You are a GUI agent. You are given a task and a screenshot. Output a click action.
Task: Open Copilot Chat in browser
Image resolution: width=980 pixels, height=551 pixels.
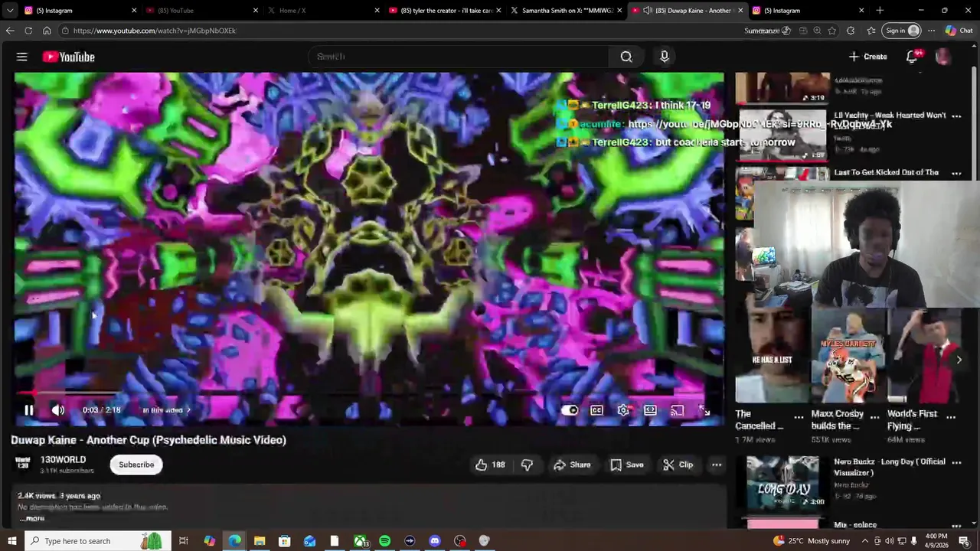click(959, 31)
